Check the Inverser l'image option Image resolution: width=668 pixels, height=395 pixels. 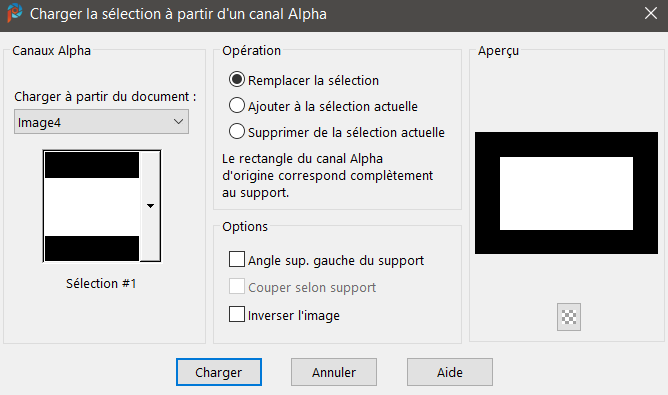pos(237,314)
